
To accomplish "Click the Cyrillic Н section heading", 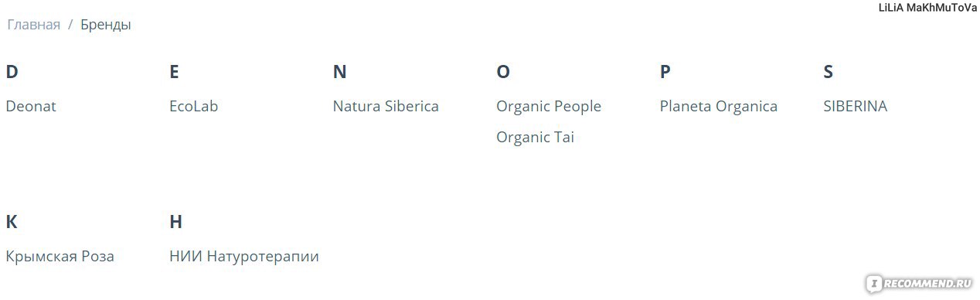I will [175, 222].
